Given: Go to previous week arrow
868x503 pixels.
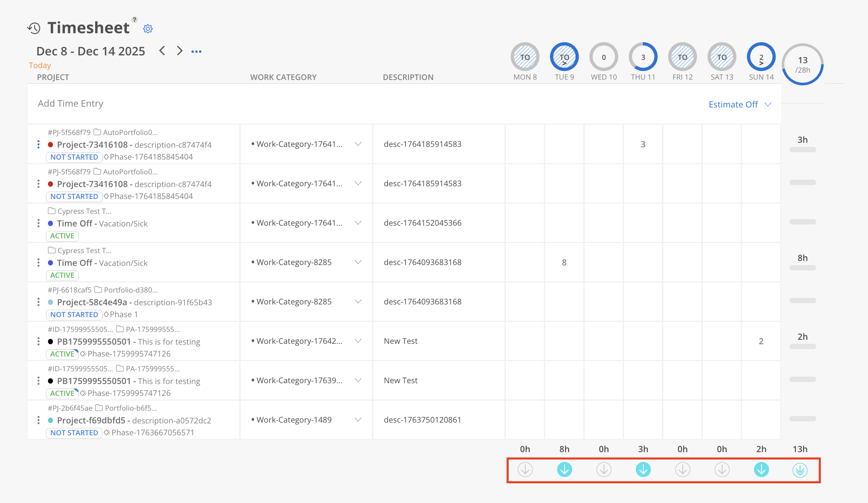Looking at the screenshot, I should [x=162, y=51].
